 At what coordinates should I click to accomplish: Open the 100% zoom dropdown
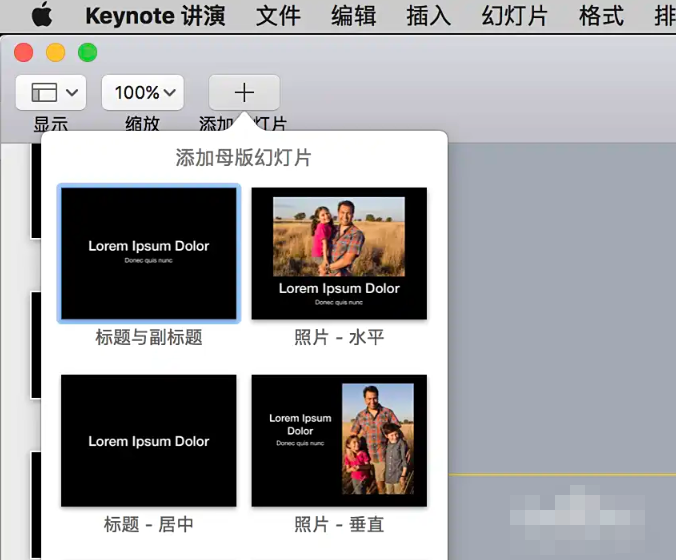click(x=143, y=93)
